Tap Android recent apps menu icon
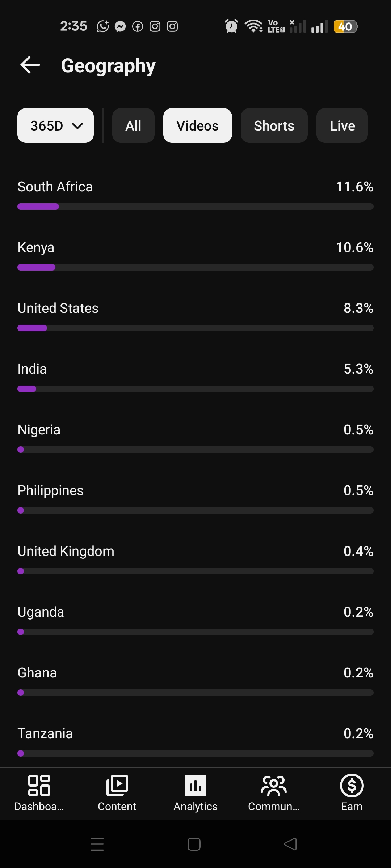 click(97, 844)
